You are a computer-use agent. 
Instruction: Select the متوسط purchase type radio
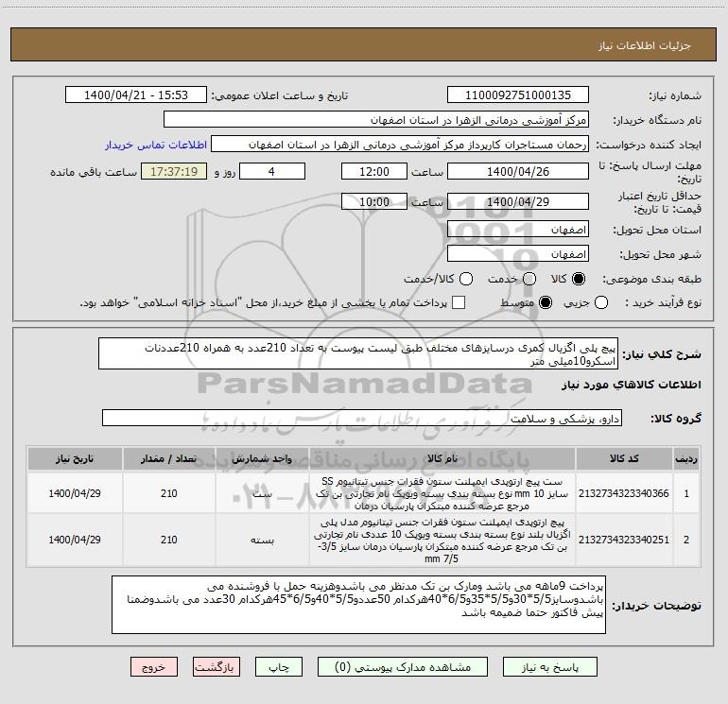click(546, 303)
